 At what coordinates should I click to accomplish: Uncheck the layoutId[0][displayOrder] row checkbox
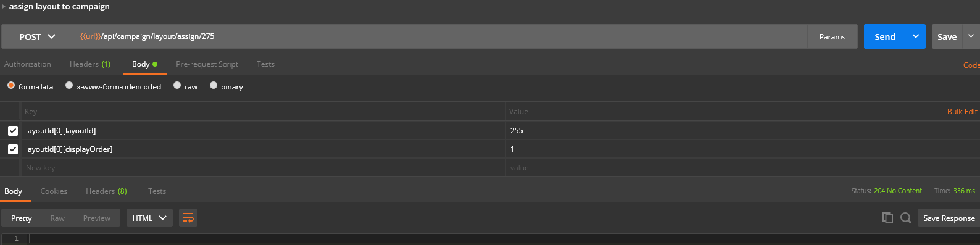[x=13, y=149]
